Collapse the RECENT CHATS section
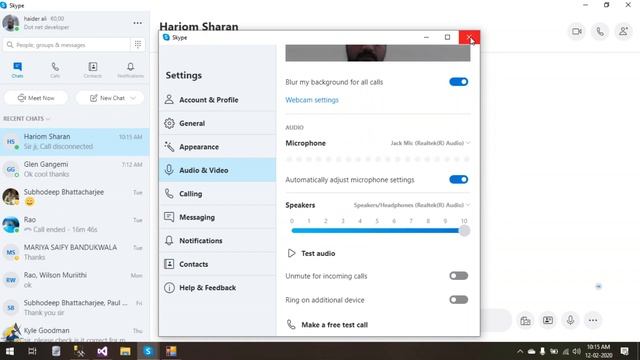The height and width of the screenshot is (360, 640). pos(27,118)
